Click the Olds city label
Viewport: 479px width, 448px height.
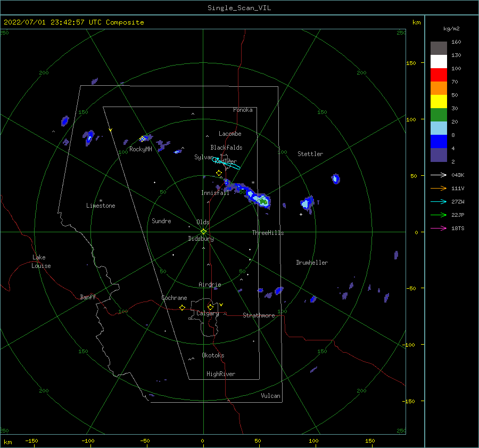pyautogui.click(x=203, y=222)
